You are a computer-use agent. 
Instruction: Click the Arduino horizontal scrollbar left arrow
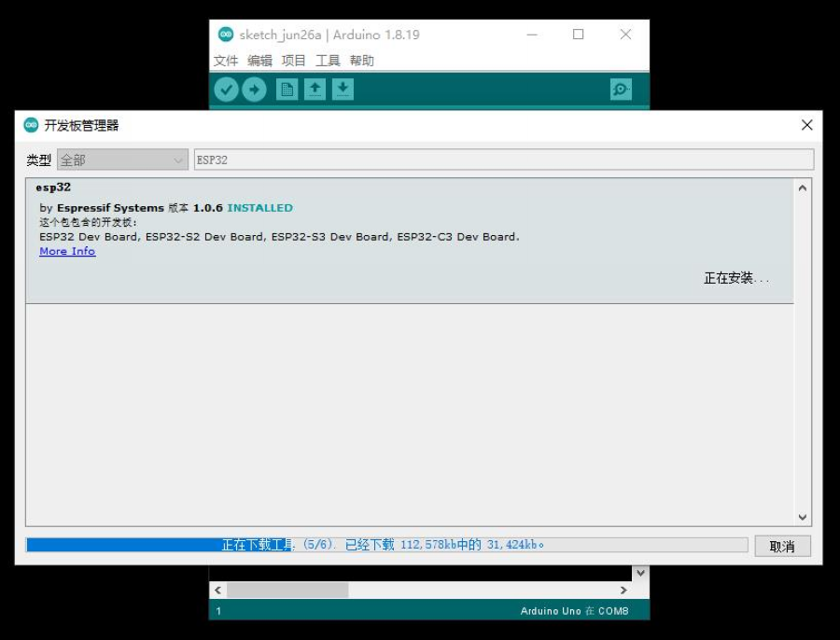pyautogui.click(x=217, y=590)
